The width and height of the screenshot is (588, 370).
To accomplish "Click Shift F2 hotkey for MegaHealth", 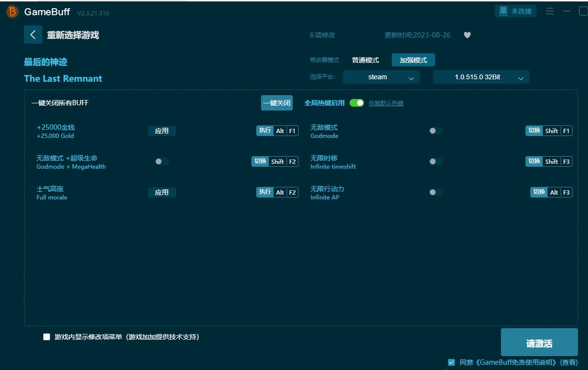I will point(275,161).
